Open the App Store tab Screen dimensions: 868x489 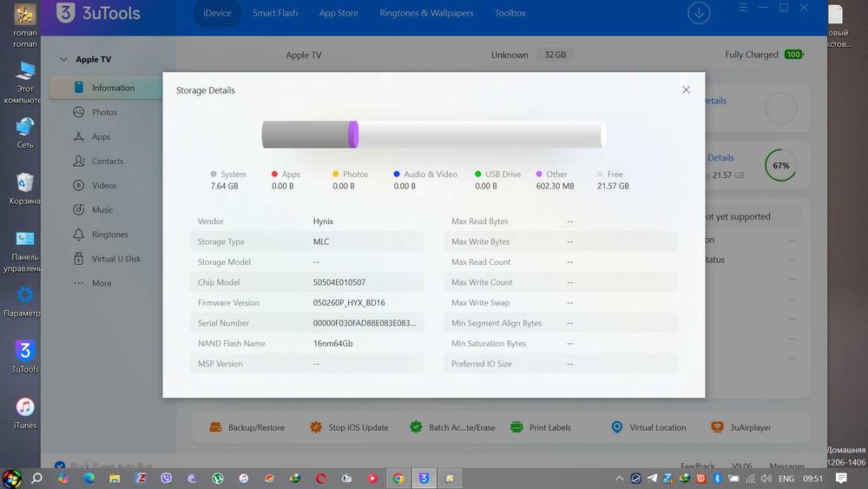[339, 13]
